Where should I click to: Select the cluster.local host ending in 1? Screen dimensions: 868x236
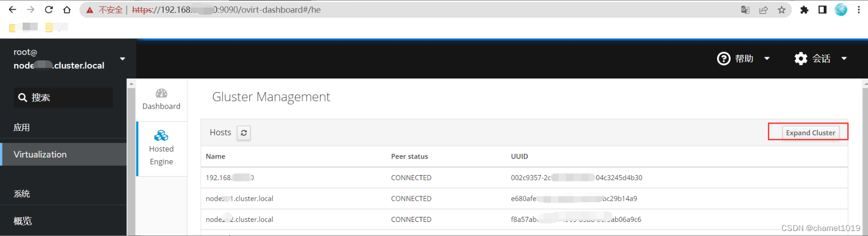pyautogui.click(x=240, y=199)
